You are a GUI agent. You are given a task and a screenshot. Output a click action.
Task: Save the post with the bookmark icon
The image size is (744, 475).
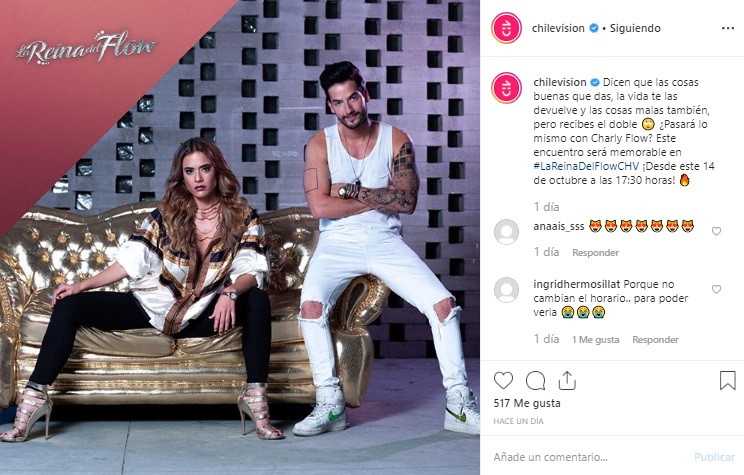[727, 381]
